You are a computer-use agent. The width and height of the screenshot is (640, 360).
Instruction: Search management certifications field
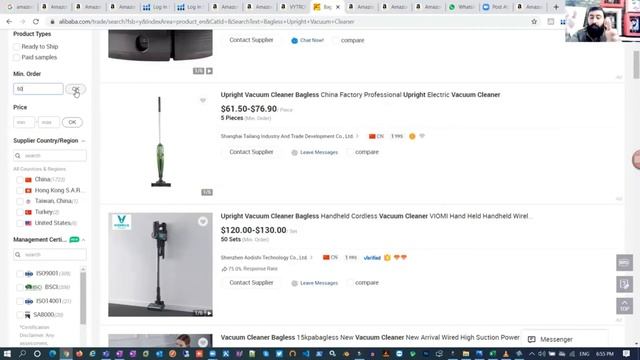click(50, 254)
